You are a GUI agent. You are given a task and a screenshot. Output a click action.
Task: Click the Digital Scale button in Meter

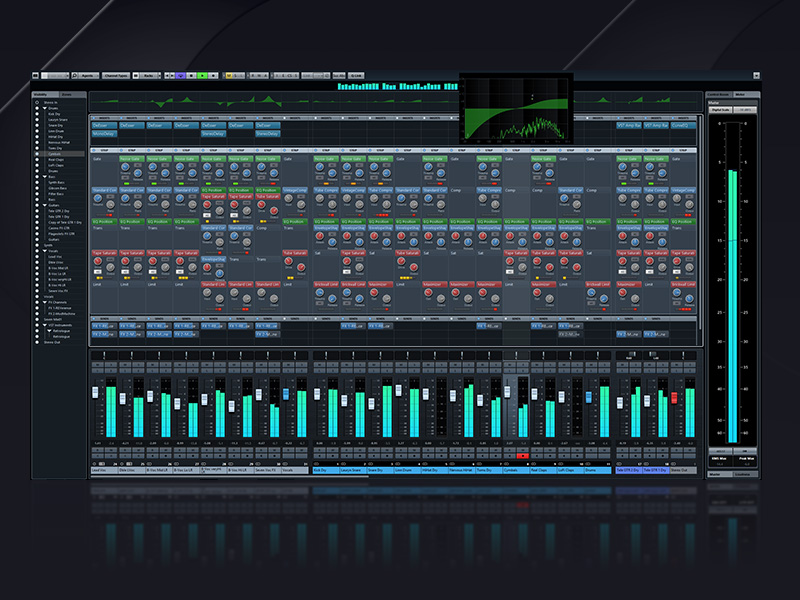click(x=722, y=109)
